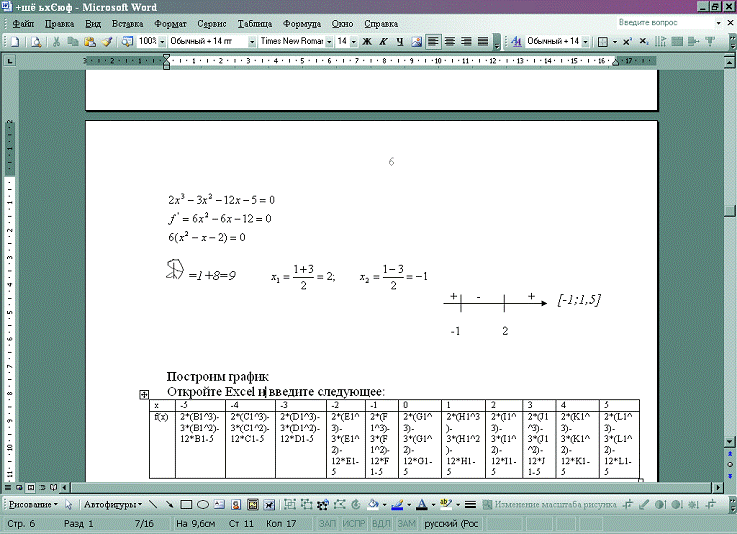The width and height of the screenshot is (737, 534).
Task: Click the Font Color letter A swatch
Action: [420, 505]
